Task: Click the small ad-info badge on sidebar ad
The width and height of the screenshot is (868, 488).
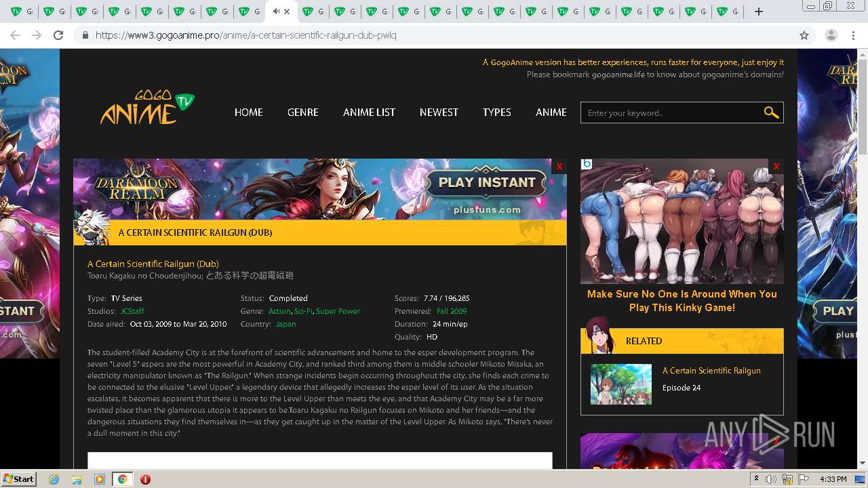Action: (587, 164)
